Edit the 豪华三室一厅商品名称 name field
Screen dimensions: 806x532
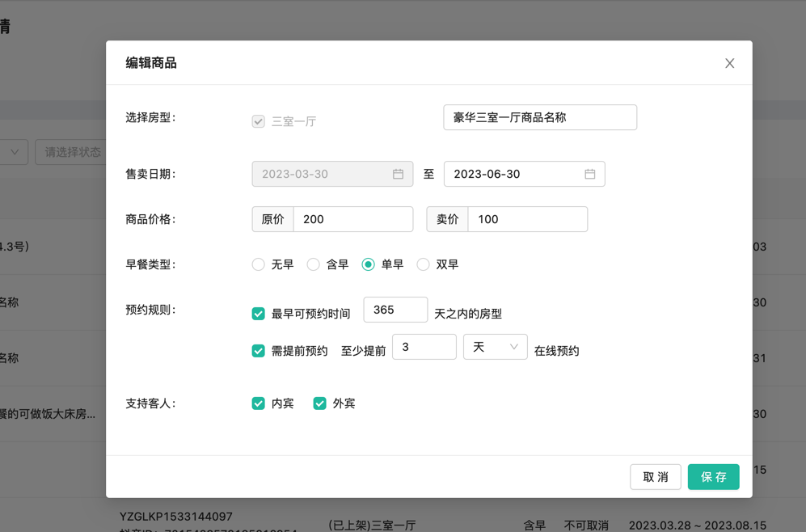point(540,118)
